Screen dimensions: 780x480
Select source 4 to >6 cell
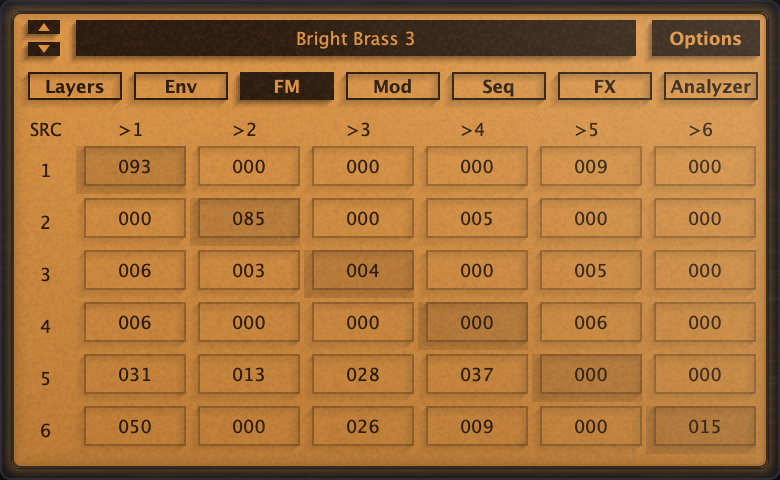704,322
